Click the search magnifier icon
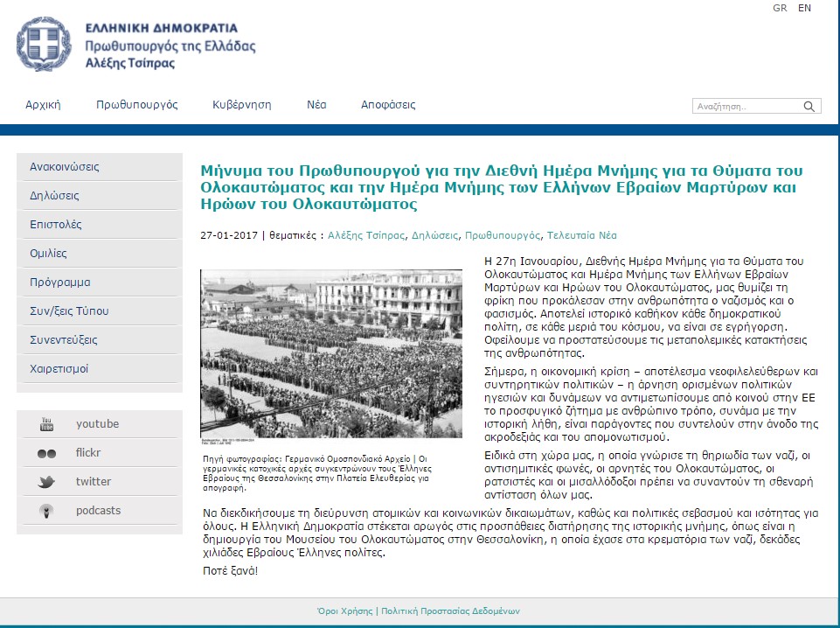 coord(809,106)
